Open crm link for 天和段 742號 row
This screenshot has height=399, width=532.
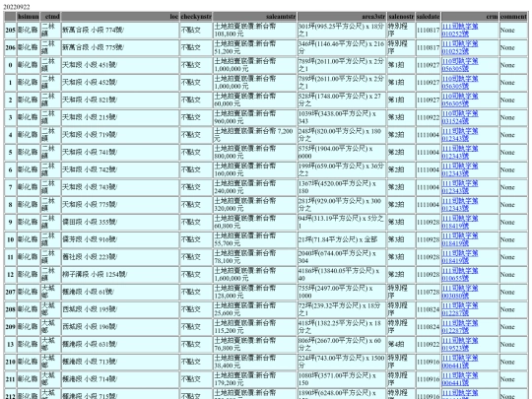[x=460, y=170]
